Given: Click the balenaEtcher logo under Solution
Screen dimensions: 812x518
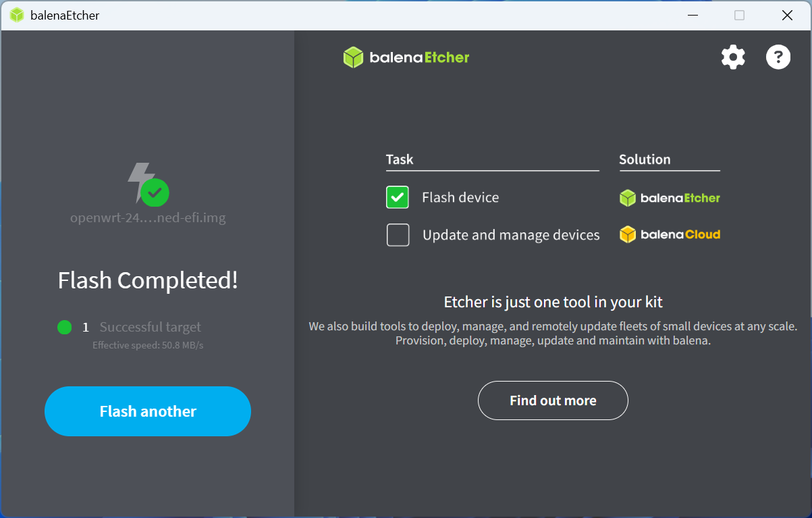Looking at the screenshot, I should (x=670, y=198).
